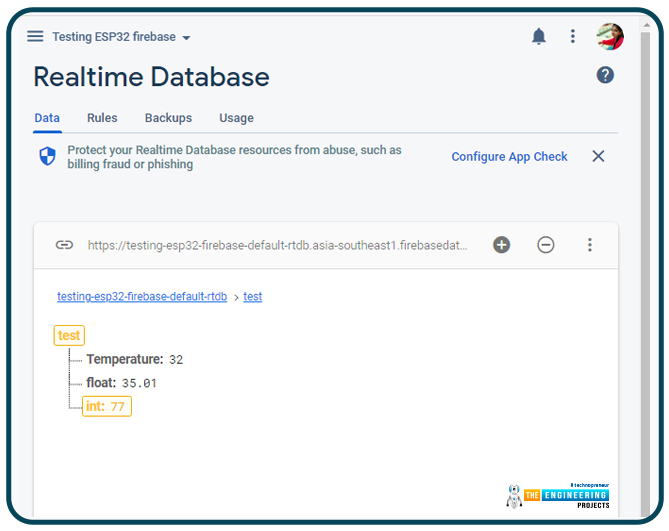
Task: Expand all nodes with plus icon
Action: [502, 245]
